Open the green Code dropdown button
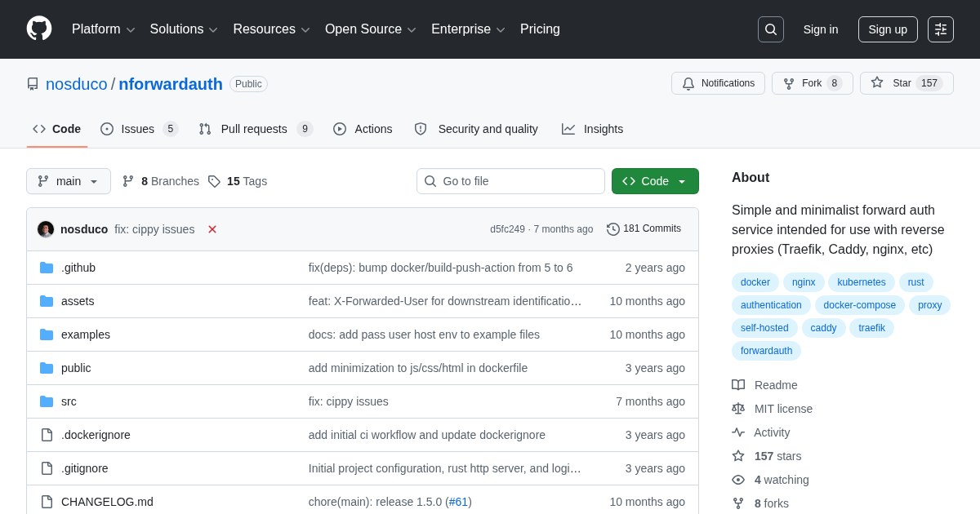This screenshot has height=514, width=980. (655, 181)
